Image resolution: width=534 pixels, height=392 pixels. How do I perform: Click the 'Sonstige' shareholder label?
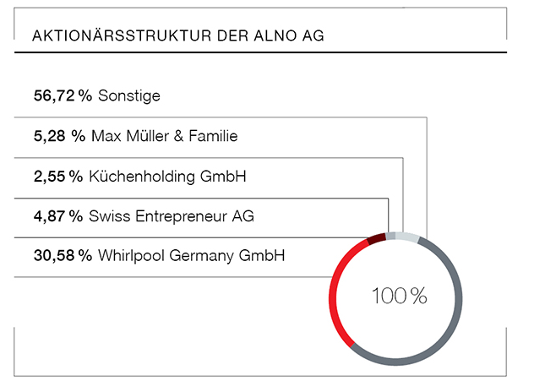129,96
